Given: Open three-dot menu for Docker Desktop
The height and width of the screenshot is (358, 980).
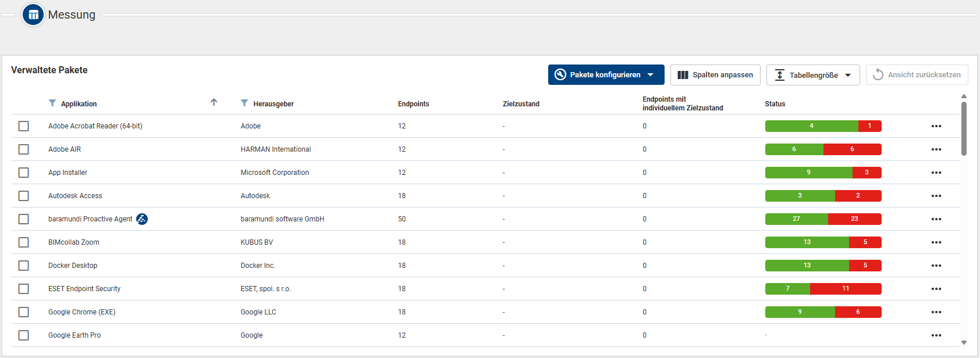Looking at the screenshot, I should pyautogui.click(x=936, y=266).
